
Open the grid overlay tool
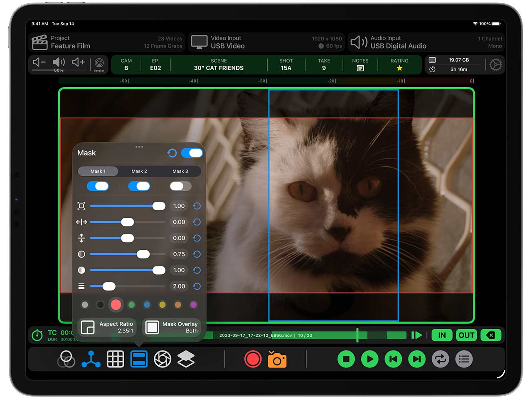(115, 360)
